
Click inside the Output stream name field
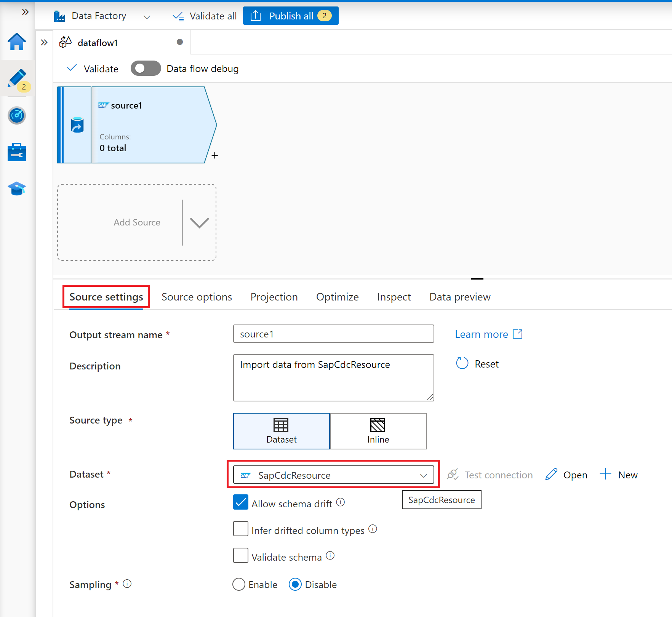333,334
